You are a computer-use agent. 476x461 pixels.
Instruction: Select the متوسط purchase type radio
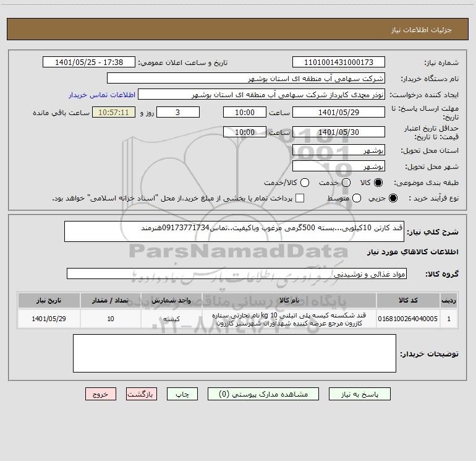357,198
